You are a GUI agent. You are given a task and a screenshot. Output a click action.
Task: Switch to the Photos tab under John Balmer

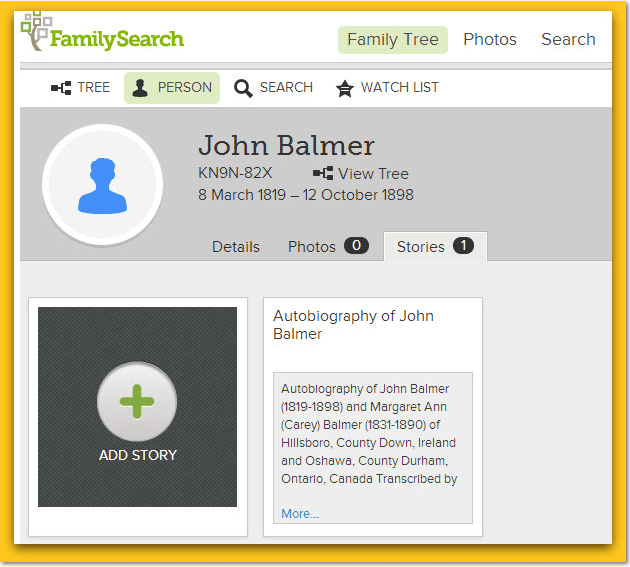pos(312,247)
